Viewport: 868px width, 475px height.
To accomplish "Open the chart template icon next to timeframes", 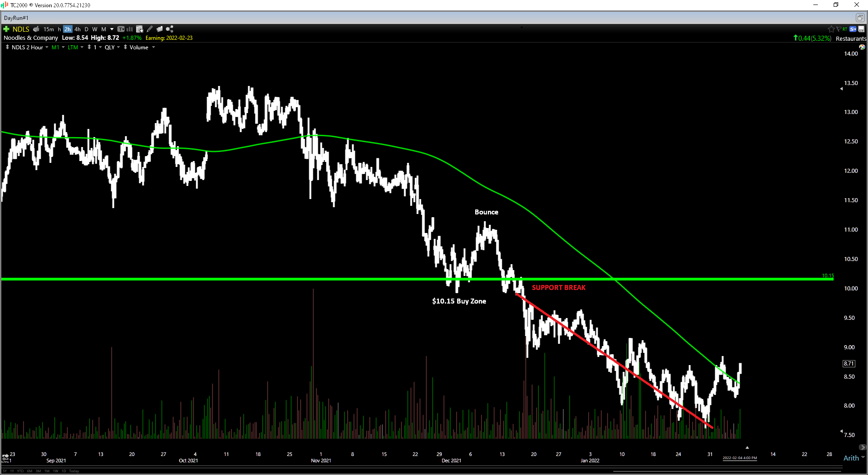I will click(x=121, y=29).
